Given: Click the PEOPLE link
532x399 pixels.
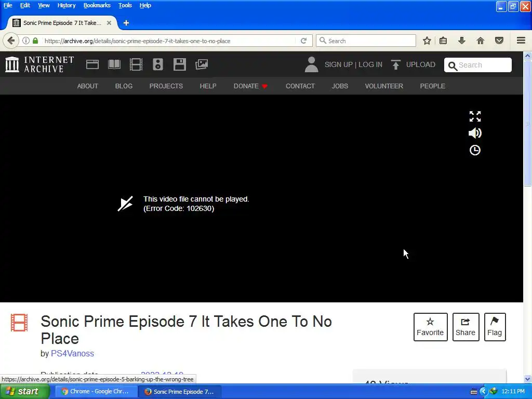Looking at the screenshot, I should [x=433, y=86].
